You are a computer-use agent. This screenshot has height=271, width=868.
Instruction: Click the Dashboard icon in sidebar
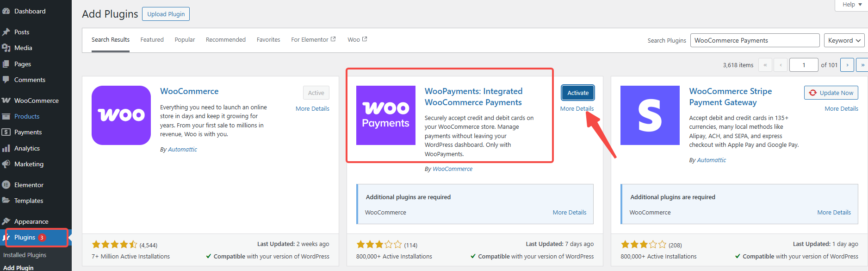[6, 11]
